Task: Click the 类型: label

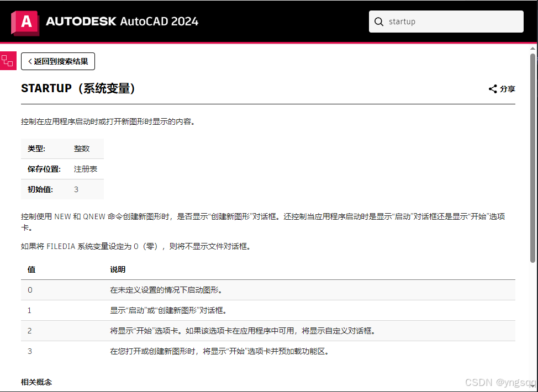Action: (36, 149)
